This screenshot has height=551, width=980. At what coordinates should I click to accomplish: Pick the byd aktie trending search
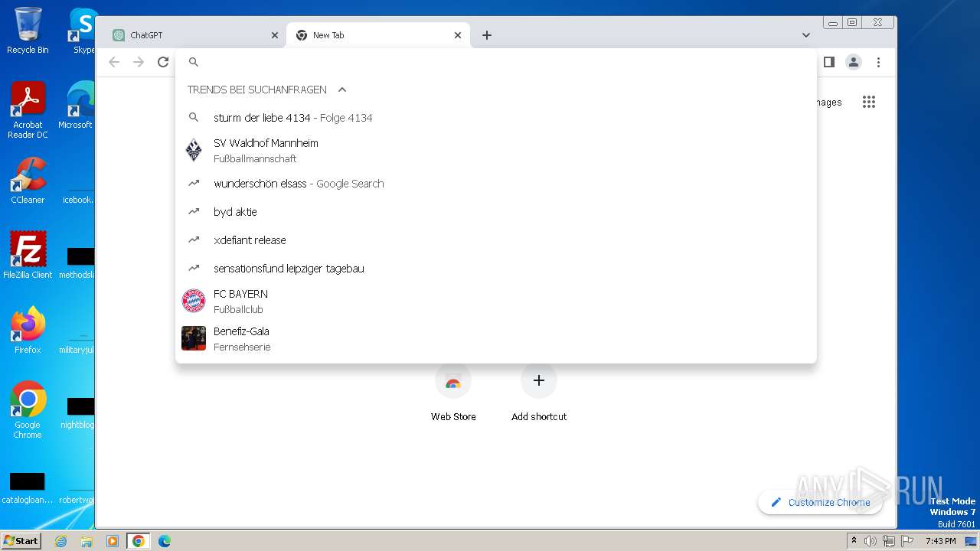pyautogui.click(x=496, y=212)
